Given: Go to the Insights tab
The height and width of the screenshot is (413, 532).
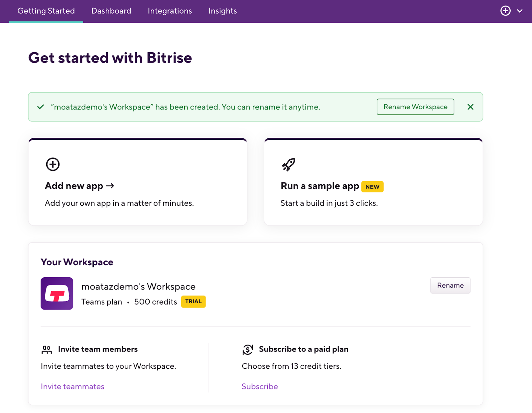Looking at the screenshot, I should pos(222,11).
